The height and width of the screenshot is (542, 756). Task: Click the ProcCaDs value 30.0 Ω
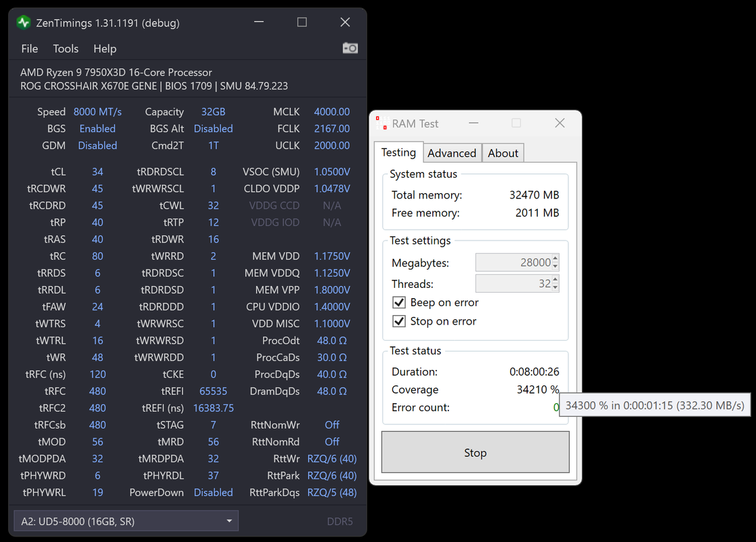pos(332,358)
